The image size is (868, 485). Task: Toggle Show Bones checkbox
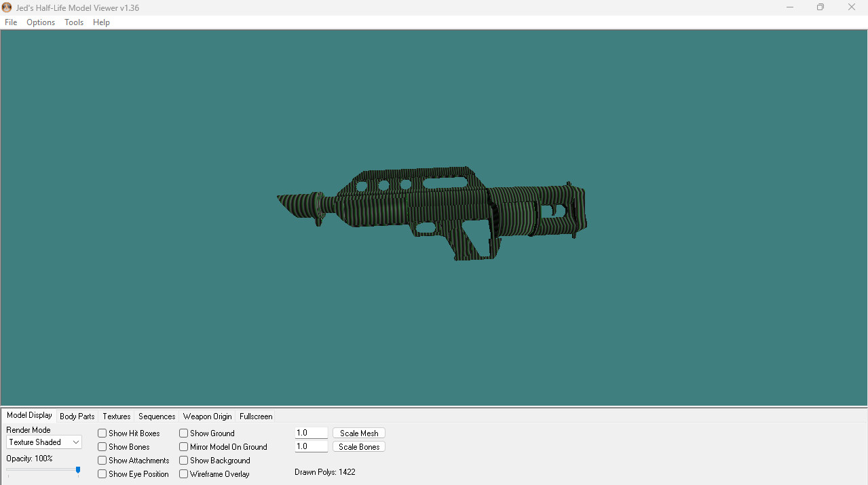102,447
